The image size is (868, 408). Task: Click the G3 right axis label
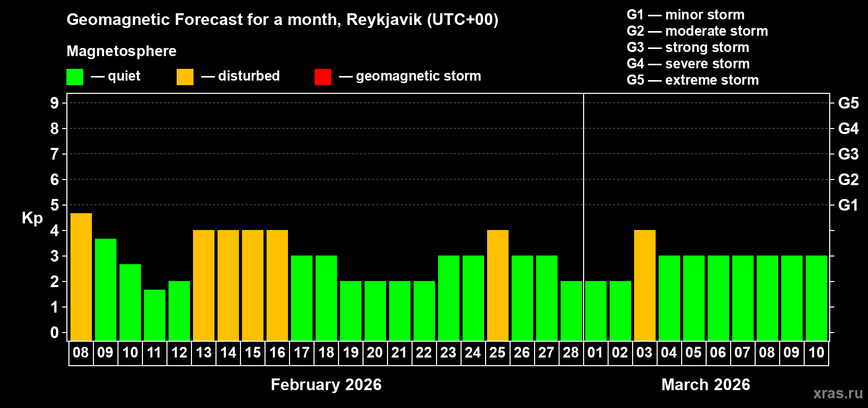(848, 154)
